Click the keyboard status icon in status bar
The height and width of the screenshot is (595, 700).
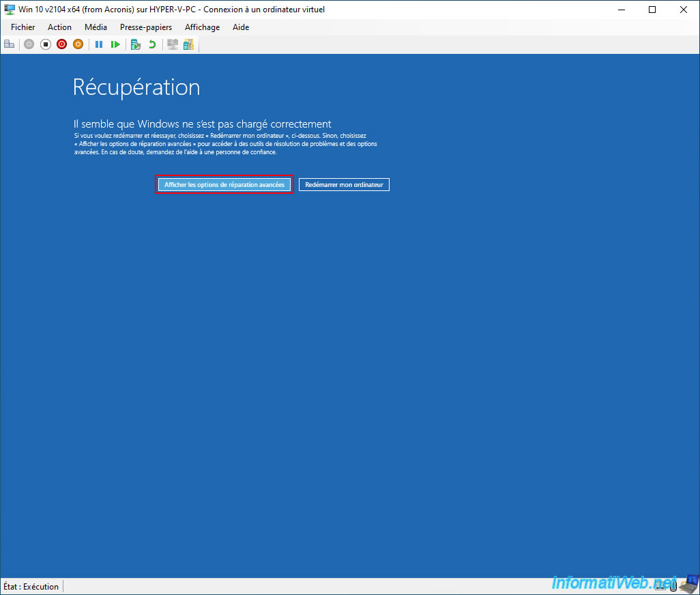click(x=660, y=585)
